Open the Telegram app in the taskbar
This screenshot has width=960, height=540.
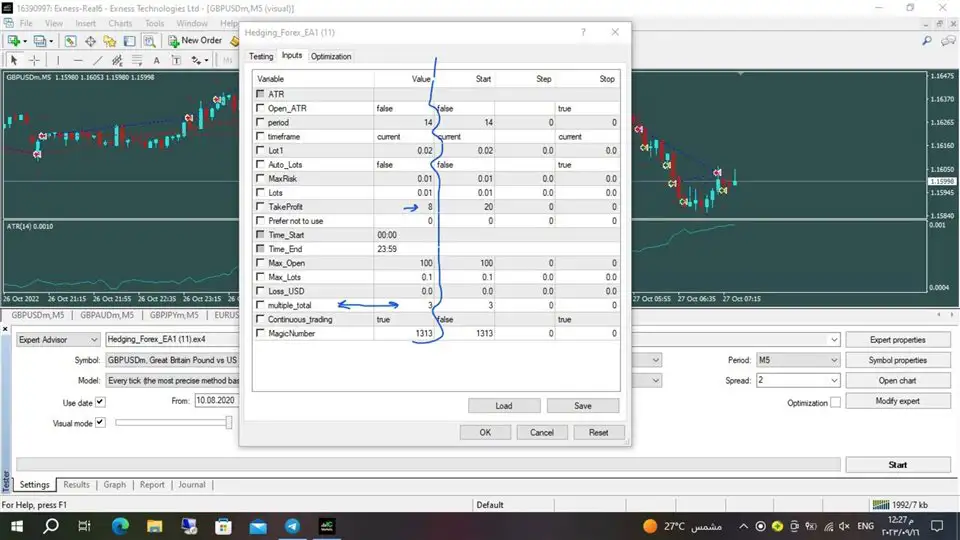coord(292,525)
